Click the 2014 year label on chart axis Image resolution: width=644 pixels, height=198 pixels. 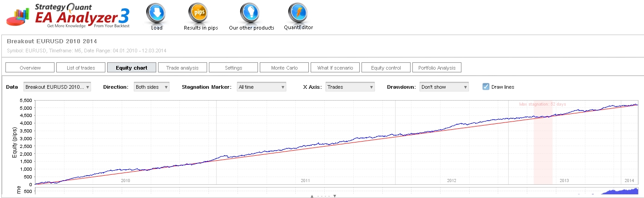(x=629, y=181)
